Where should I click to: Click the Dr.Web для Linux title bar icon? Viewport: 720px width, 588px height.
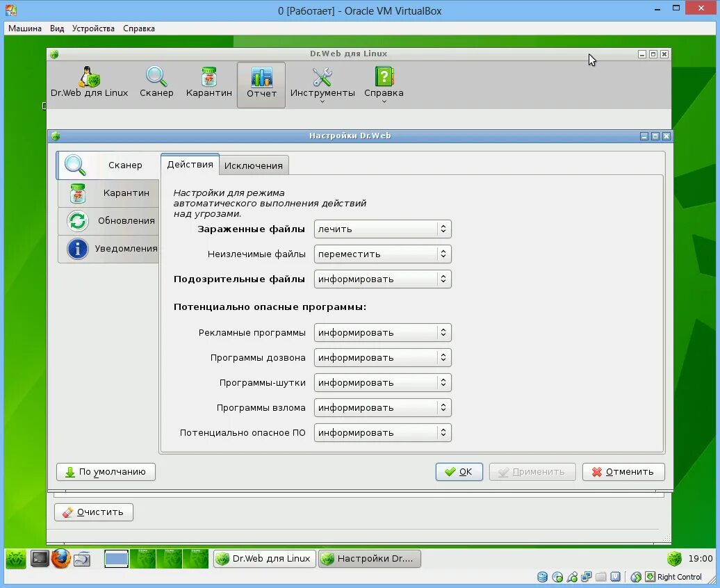click(54, 54)
